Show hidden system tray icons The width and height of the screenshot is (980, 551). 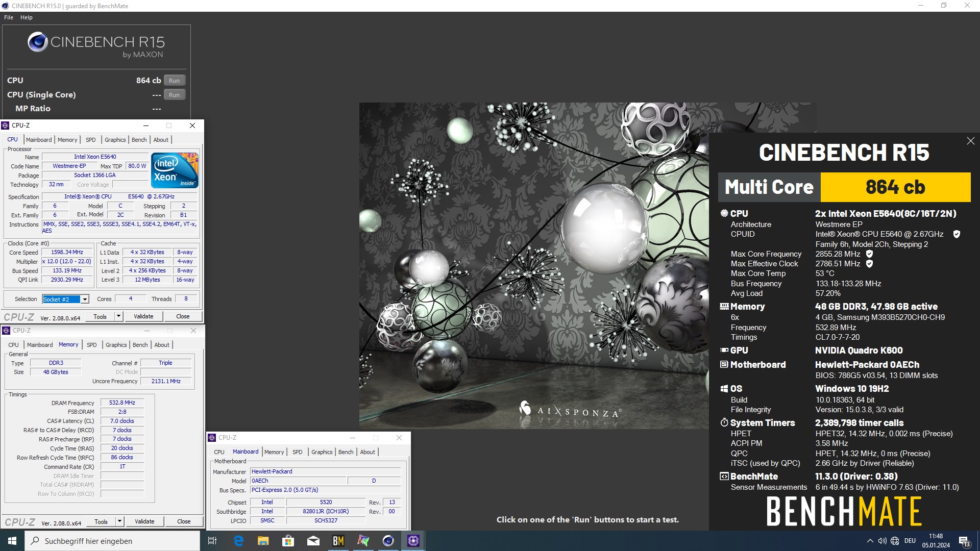pyautogui.click(x=870, y=541)
